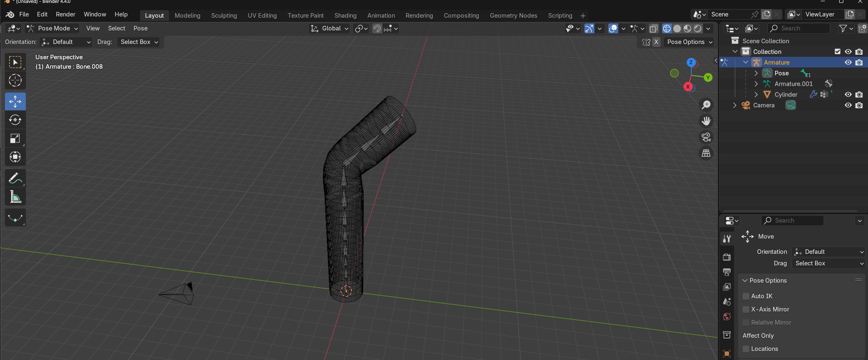The height and width of the screenshot is (360, 868).
Task: Open the Global transform orientation dropdown
Action: (x=330, y=28)
